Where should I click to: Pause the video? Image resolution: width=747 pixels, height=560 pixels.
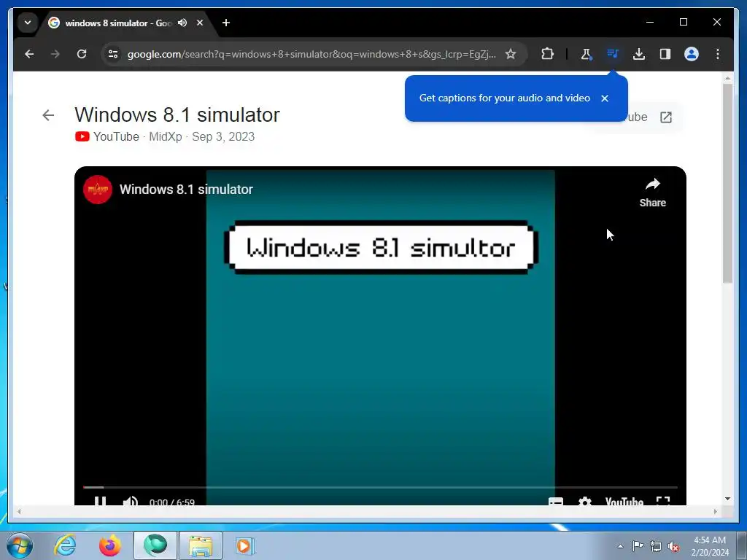point(100,501)
